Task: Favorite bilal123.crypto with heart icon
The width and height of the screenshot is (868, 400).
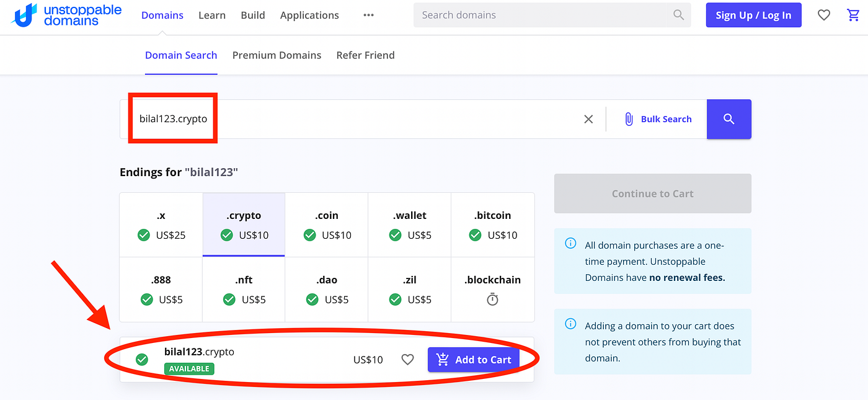Action: pyautogui.click(x=407, y=360)
